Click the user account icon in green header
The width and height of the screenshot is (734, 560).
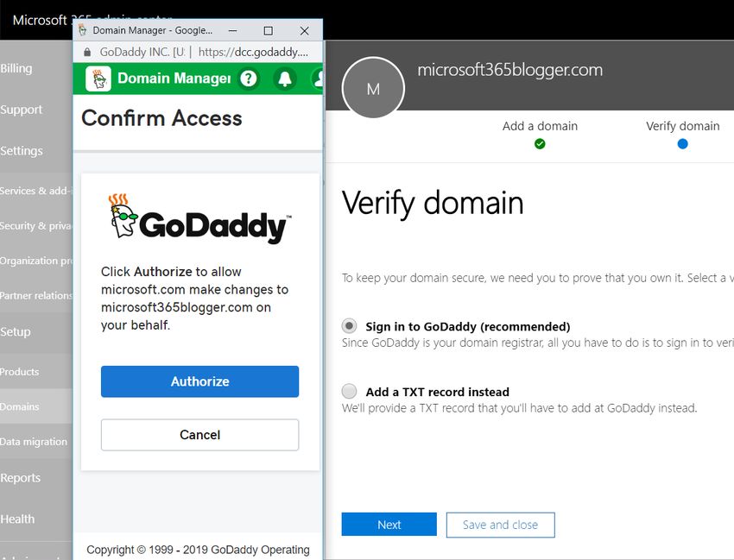pos(318,79)
